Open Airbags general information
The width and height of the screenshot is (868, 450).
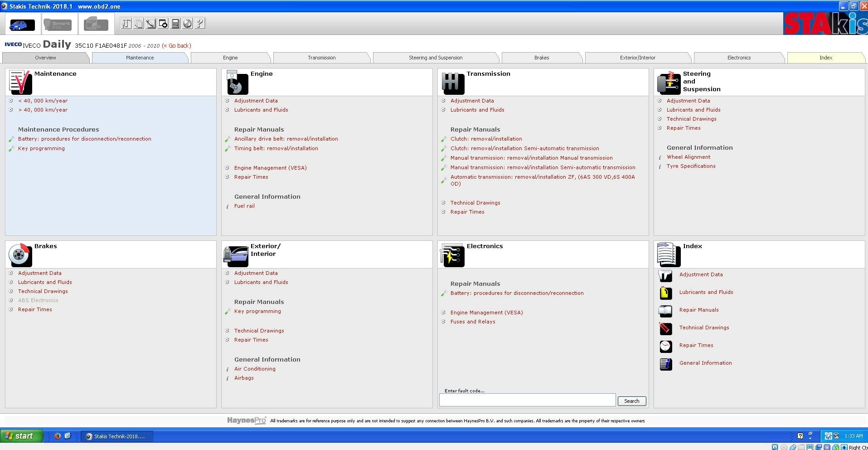tap(244, 378)
